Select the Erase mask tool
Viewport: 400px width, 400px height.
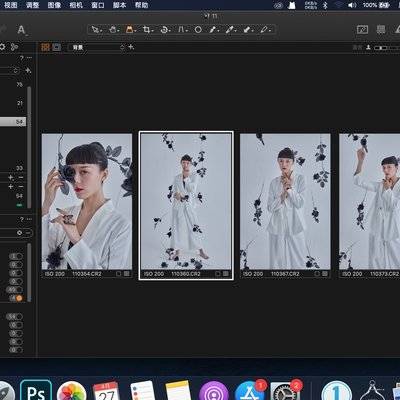(x=247, y=30)
